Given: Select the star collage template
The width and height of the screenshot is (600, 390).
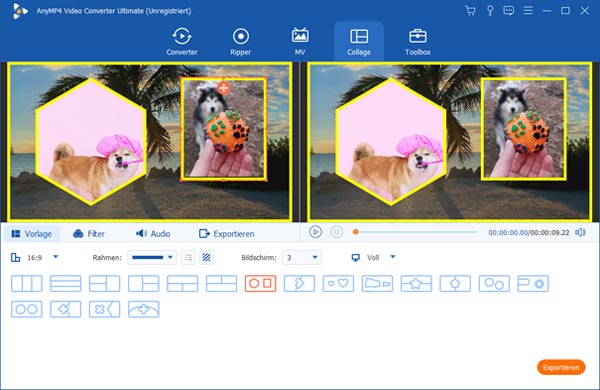Looking at the screenshot, I should [416, 284].
